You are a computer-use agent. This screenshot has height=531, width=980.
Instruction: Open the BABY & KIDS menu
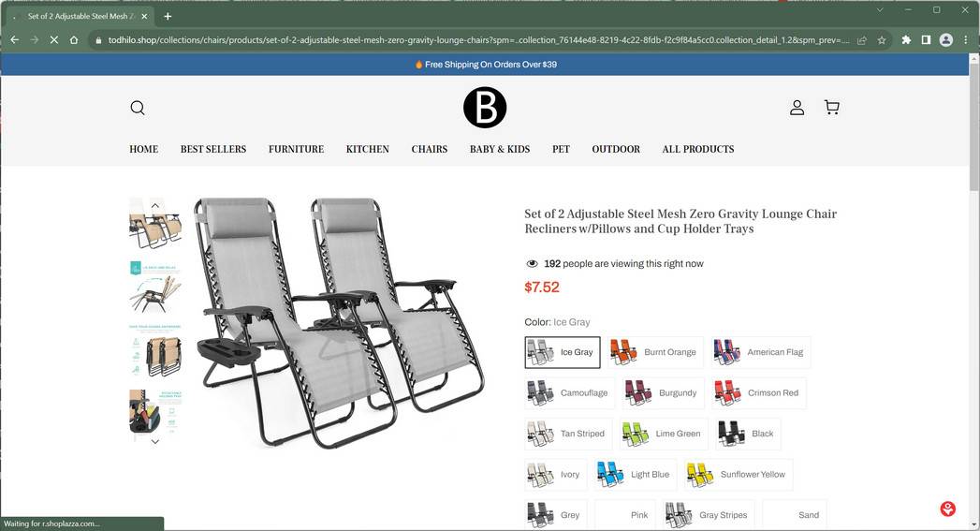(x=500, y=149)
